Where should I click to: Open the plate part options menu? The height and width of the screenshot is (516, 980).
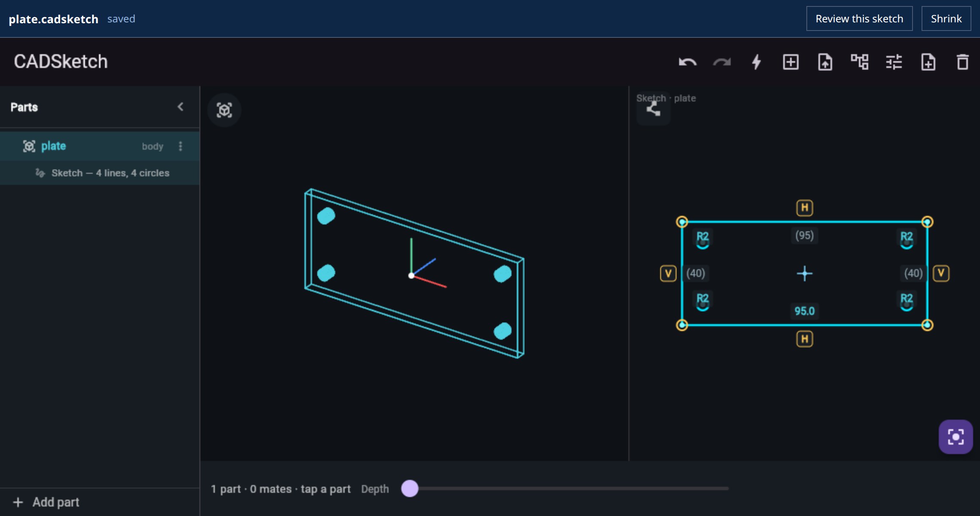pyautogui.click(x=181, y=146)
